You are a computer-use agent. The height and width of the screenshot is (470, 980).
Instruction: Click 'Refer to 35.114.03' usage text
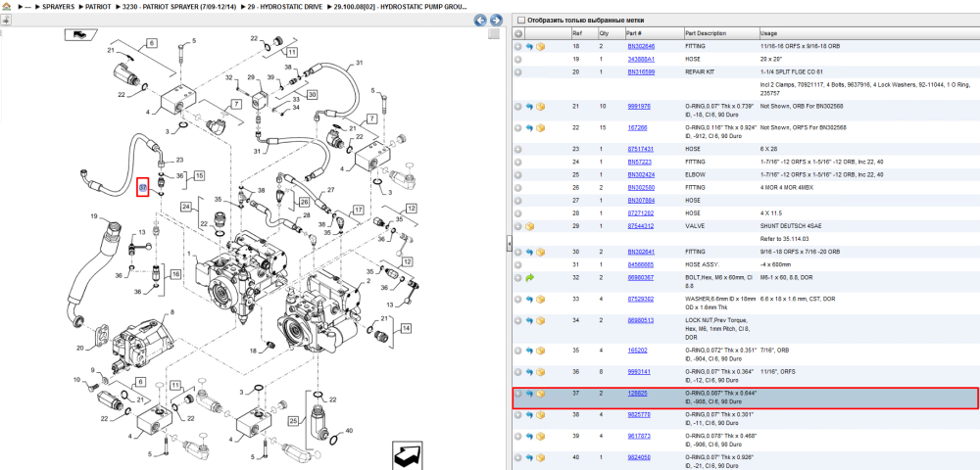click(x=784, y=239)
